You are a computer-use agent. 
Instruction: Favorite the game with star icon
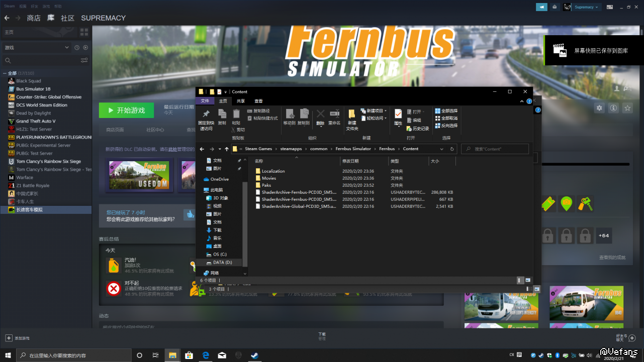click(x=627, y=108)
